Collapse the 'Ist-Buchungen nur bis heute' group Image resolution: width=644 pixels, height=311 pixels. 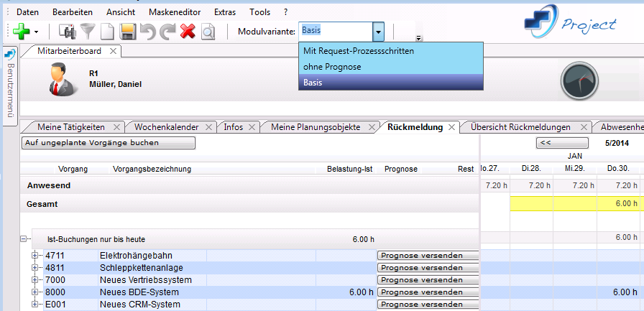[x=24, y=238]
